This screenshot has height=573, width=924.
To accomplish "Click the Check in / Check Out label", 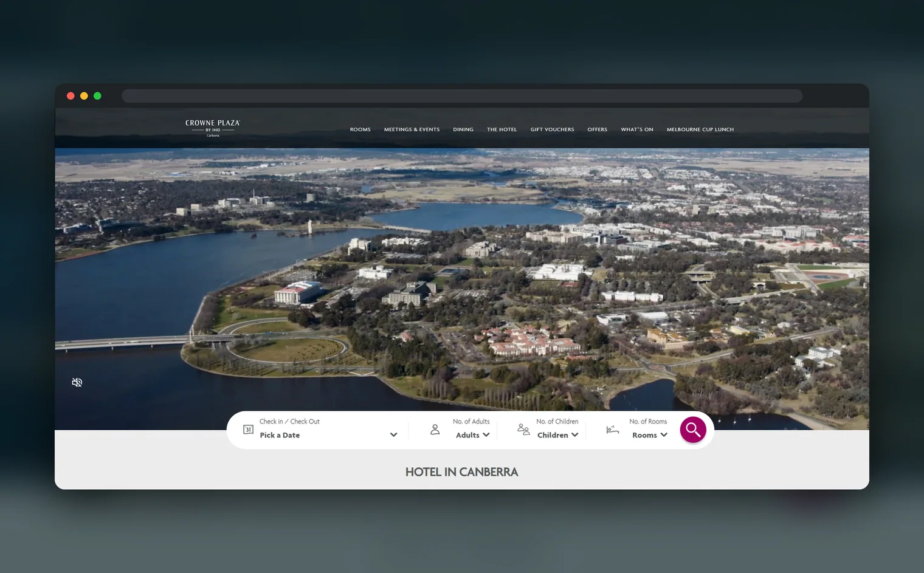I will [289, 421].
